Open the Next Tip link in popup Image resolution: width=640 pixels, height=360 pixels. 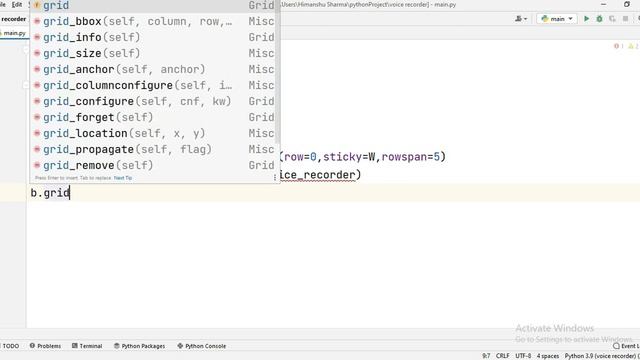[123, 178]
